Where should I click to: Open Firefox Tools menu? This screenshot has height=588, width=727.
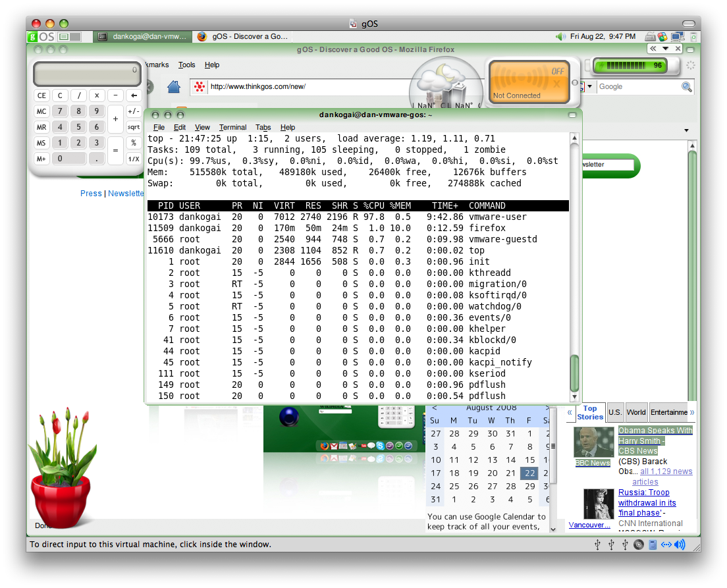[x=186, y=65]
